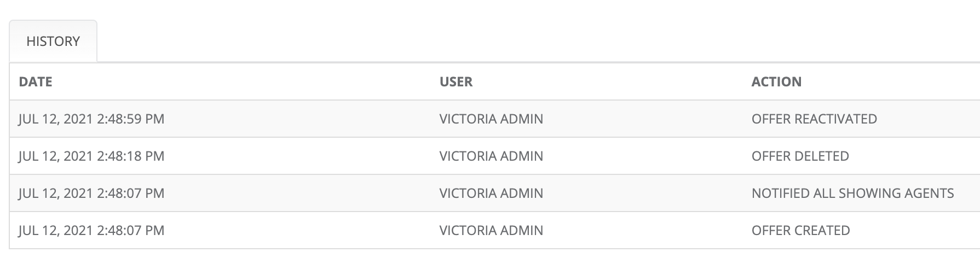
Task: Select the OFFER CREATED action entry
Action: coord(800,231)
